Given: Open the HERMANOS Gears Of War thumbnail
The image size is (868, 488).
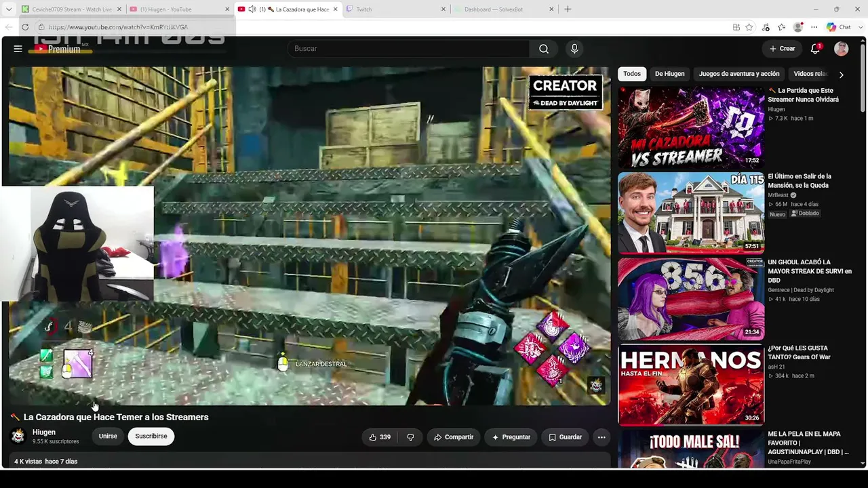Looking at the screenshot, I should (x=691, y=384).
